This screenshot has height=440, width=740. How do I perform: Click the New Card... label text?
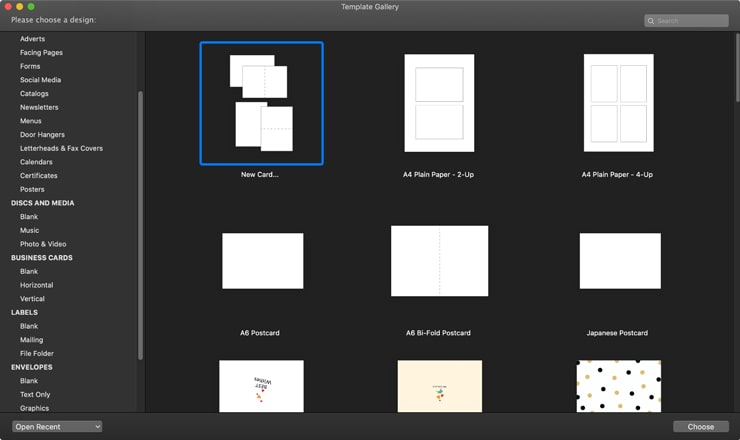260,175
